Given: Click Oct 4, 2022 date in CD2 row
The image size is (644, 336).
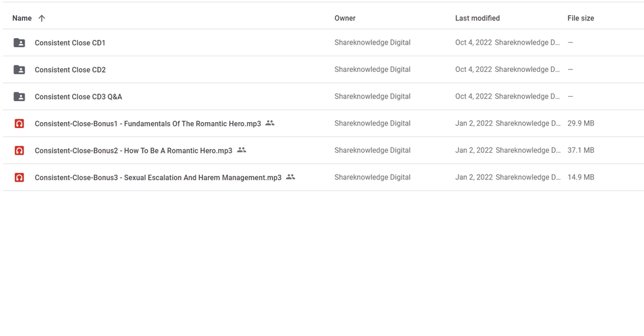Looking at the screenshot, I should coord(473,69).
